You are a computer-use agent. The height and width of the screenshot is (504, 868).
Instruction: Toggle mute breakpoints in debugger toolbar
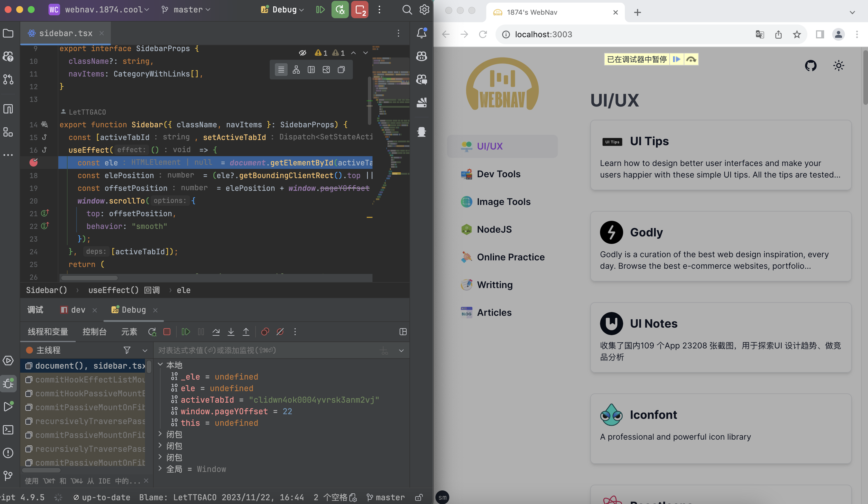tap(280, 332)
